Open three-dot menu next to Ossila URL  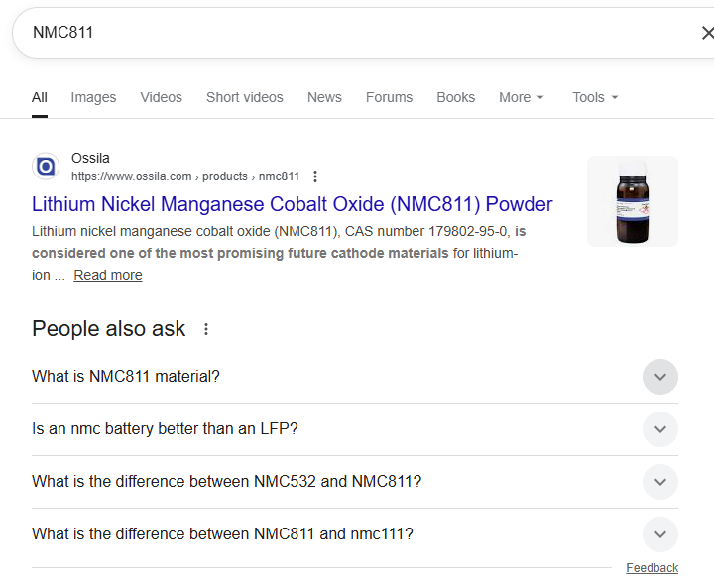tap(315, 176)
